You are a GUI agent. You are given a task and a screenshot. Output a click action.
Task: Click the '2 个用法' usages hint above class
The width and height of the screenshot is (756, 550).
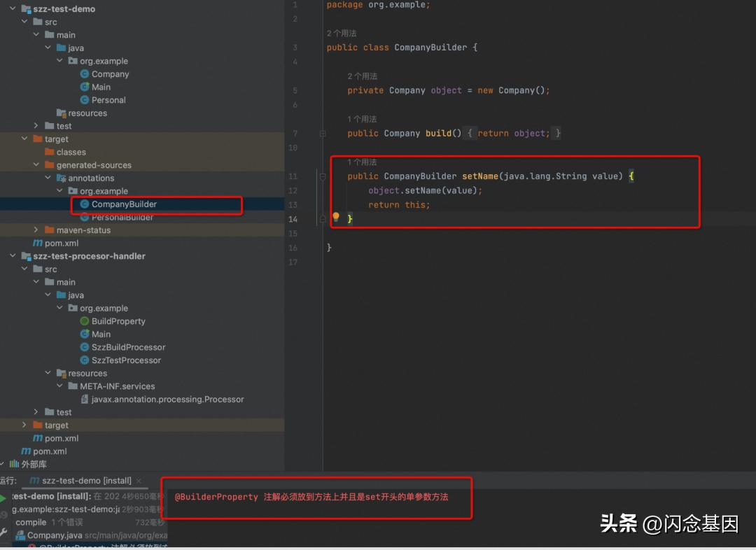pyautogui.click(x=342, y=34)
